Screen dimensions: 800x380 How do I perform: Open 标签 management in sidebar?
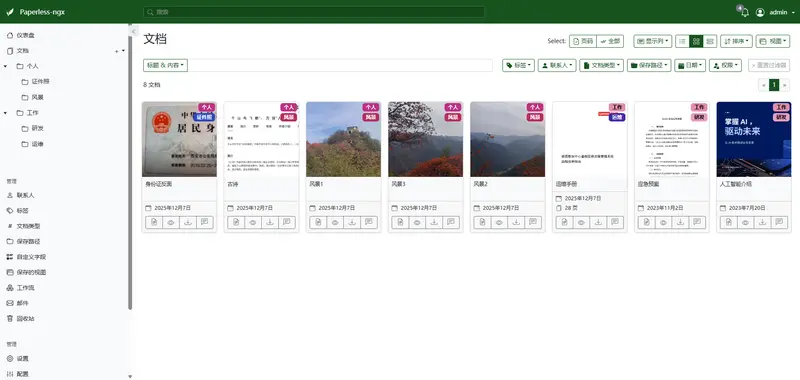(17, 211)
